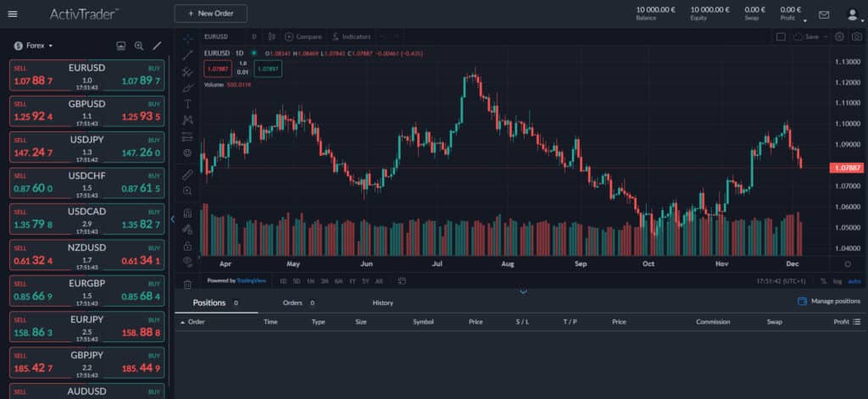Open the Forex category dropdown

click(34, 45)
